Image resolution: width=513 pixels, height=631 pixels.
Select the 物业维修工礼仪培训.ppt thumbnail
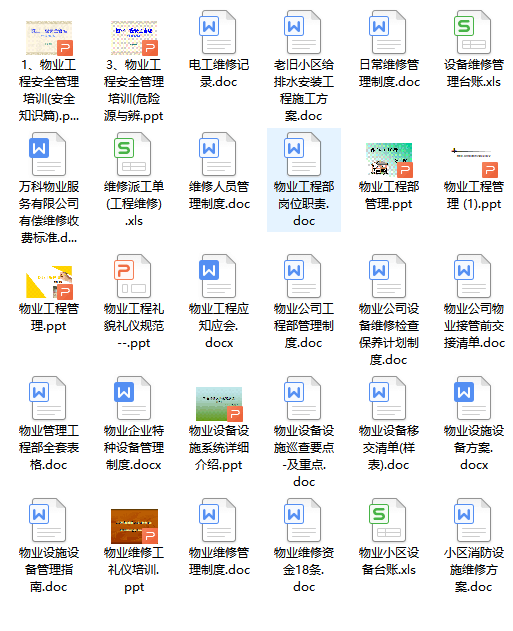134,526
